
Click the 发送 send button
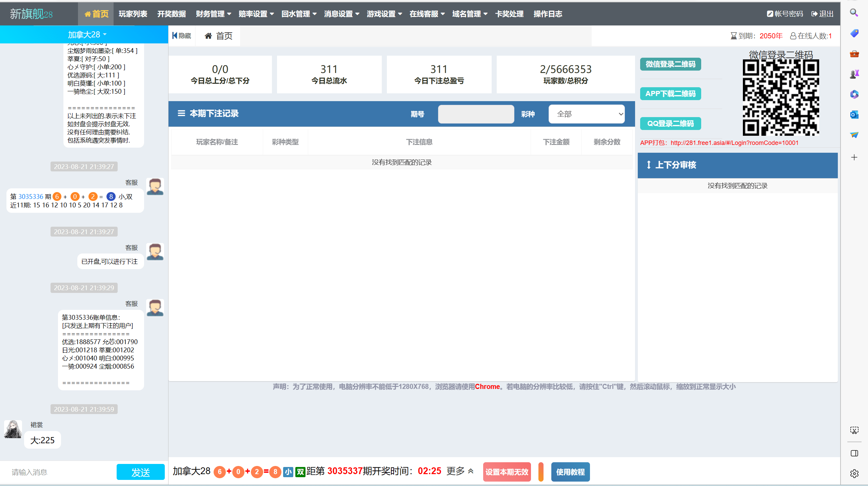[141, 472]
